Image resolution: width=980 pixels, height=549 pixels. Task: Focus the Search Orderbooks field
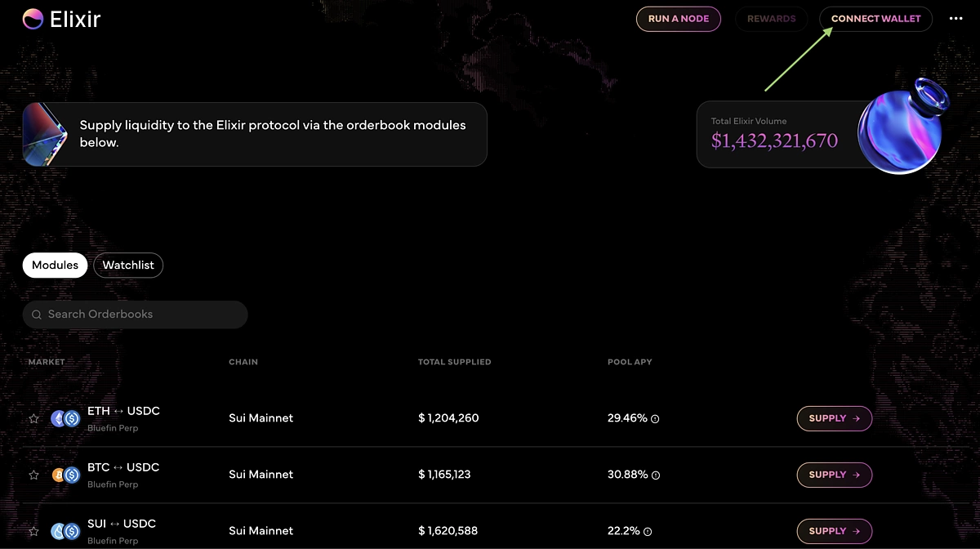coord(135,315)
